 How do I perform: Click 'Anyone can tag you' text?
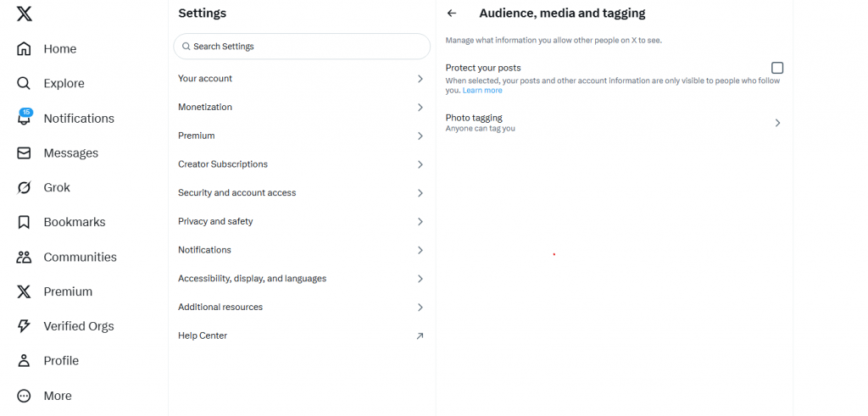[x=481, y=128]
